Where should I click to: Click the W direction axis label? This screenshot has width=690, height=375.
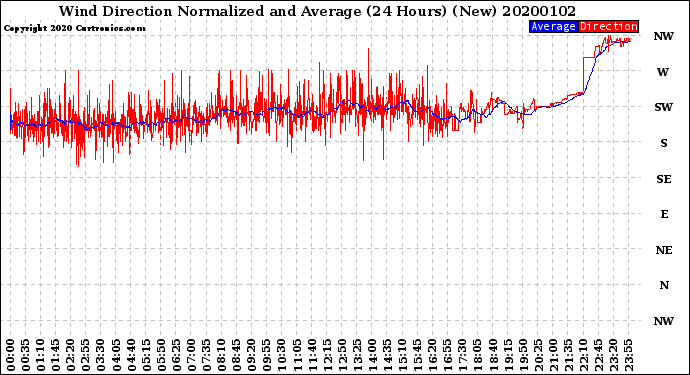point(663,72)
